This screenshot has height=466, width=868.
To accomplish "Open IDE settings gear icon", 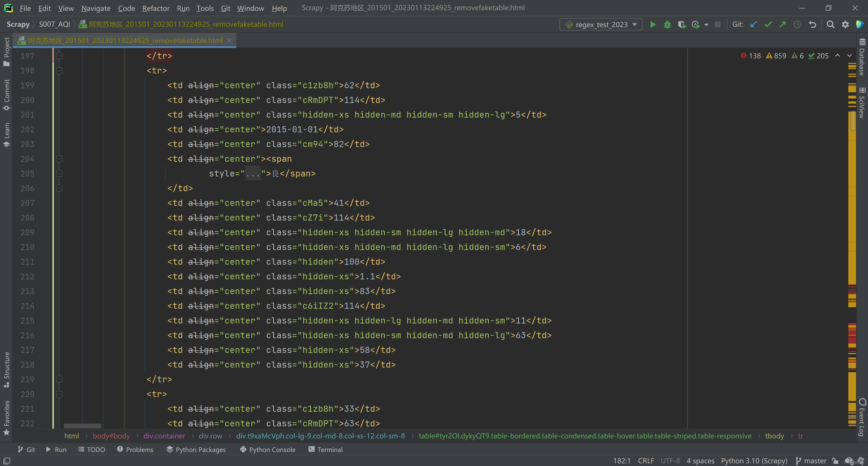I will point(845,24).
